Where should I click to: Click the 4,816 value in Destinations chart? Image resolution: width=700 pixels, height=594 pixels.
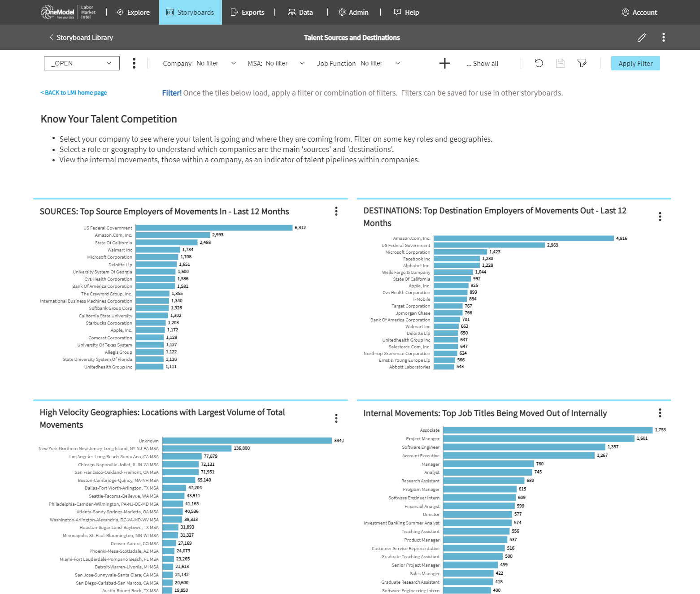pos(622,238)
